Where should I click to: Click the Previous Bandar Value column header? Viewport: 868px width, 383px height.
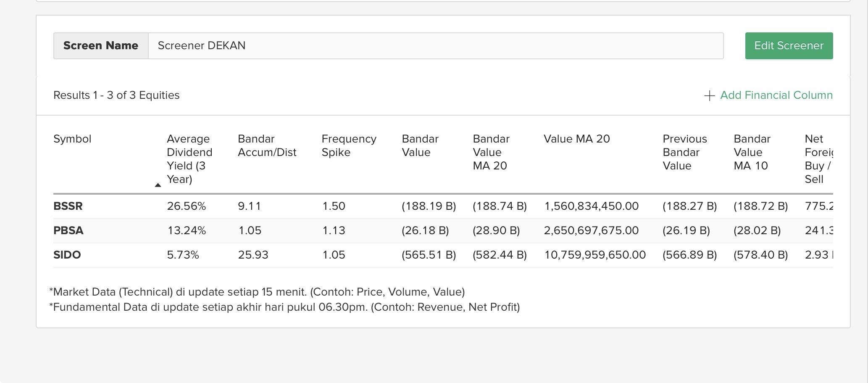[684, 152]
